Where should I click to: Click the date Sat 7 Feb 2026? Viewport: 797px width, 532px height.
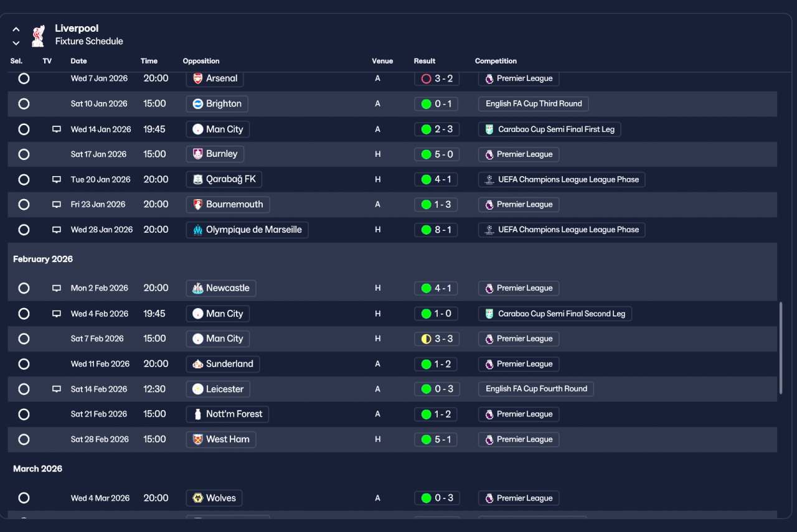pos(97,339)
